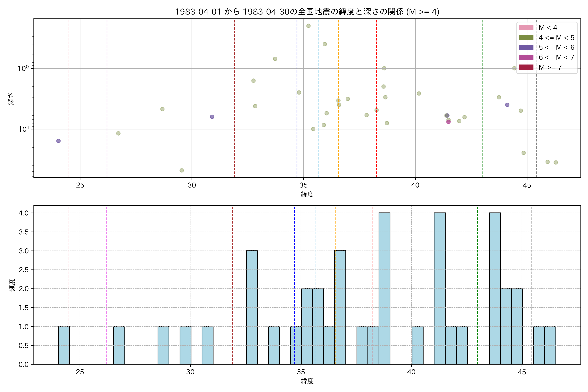
Task: Click the pink M < 4 legend swatch
Action: click(x=526, y=27)
